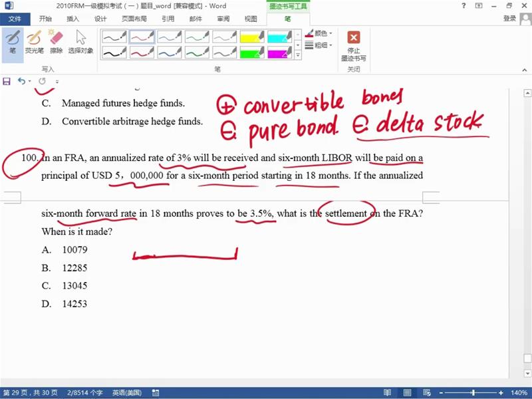The image size is (532, 399).
Task: Switch to Web Layout view
Action: tap(427, 393)
